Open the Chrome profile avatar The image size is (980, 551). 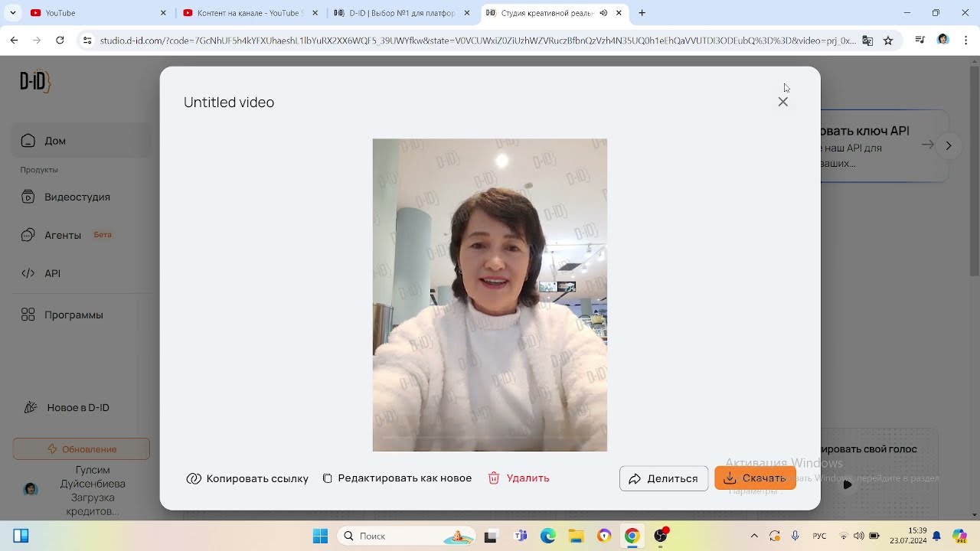[943, 41]
